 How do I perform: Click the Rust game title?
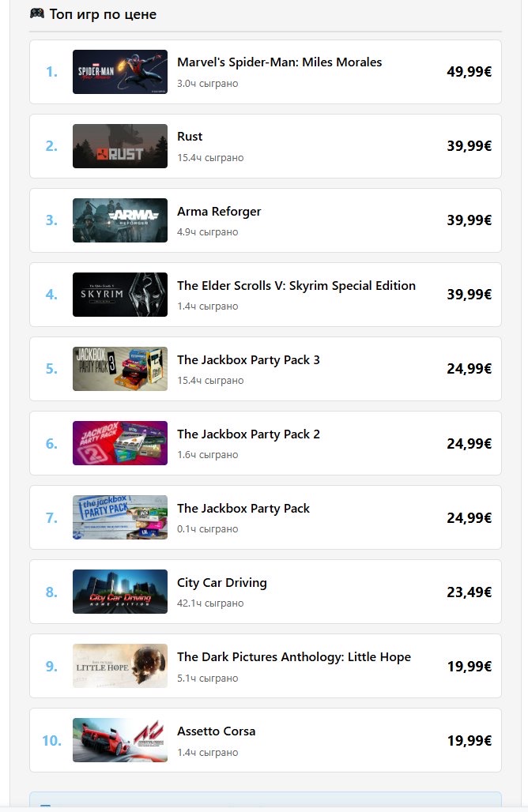tap(190, 137)
